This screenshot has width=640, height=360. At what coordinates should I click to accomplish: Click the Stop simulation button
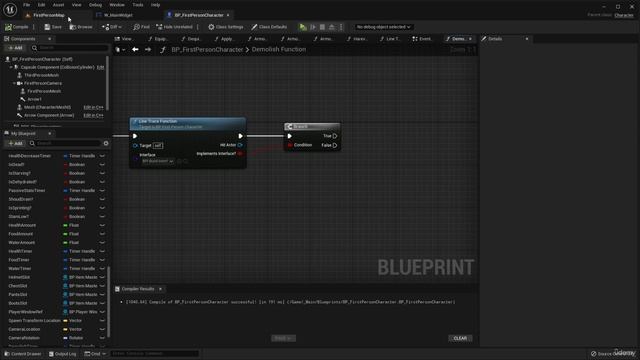322,27
